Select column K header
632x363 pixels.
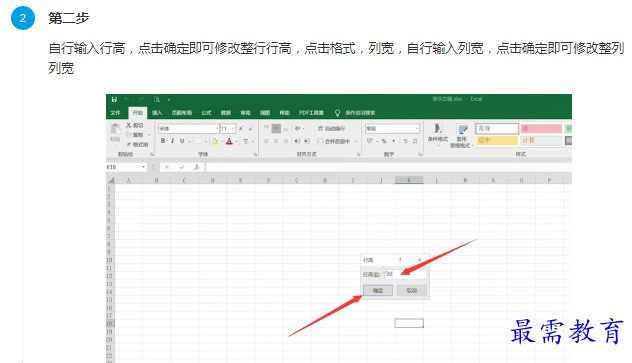click(x=409, y=180)
